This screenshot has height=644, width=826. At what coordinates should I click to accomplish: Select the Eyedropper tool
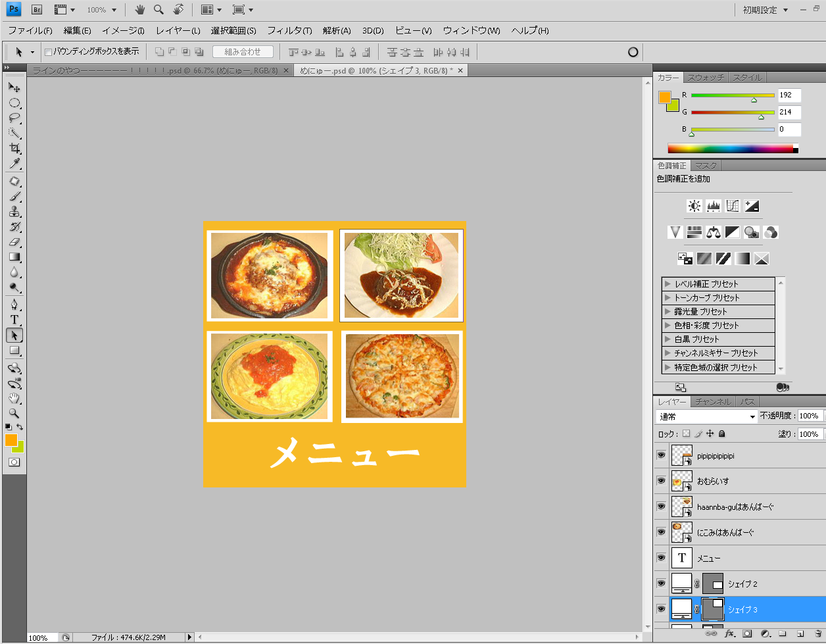pyautogui.click(x=14, y=164)
